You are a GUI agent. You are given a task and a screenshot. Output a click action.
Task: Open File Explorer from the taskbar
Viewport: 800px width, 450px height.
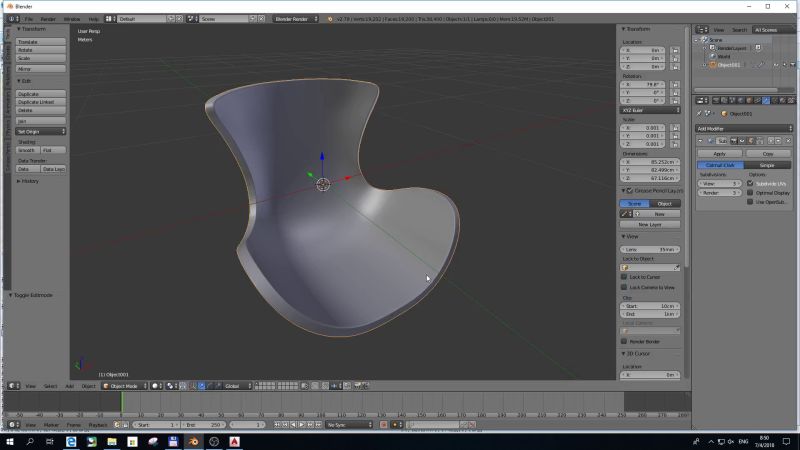[112, 441]
